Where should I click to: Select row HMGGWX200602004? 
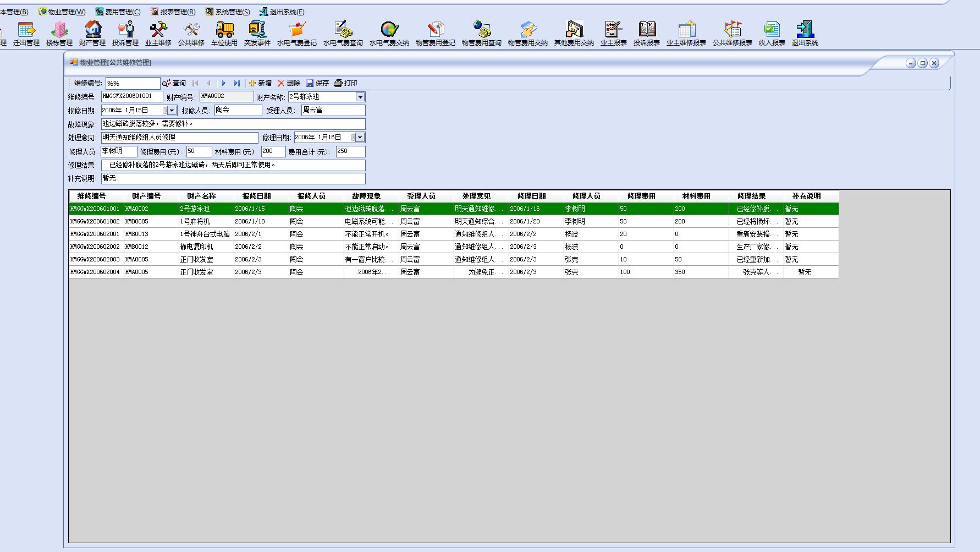point(454,272)
